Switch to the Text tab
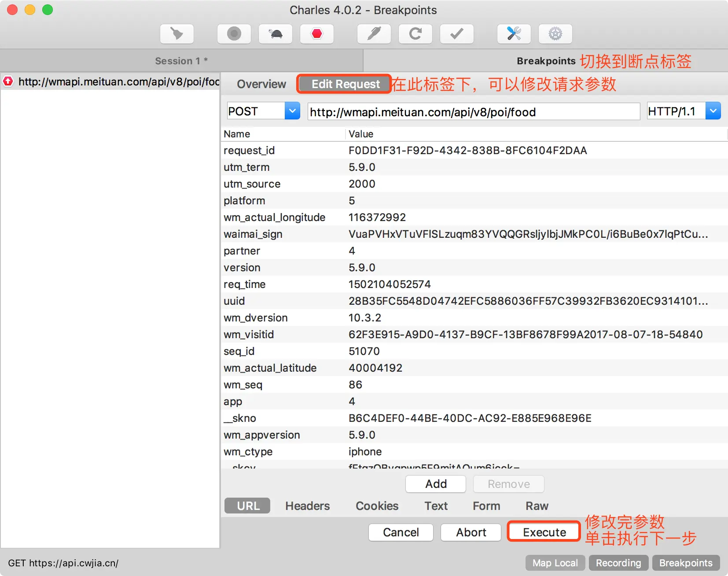 pos(436,506)
